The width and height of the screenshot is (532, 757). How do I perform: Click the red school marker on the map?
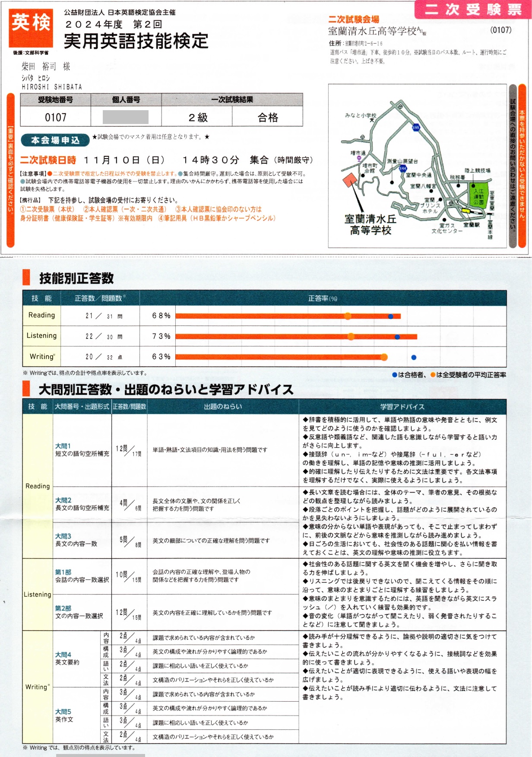coord(350,180)
